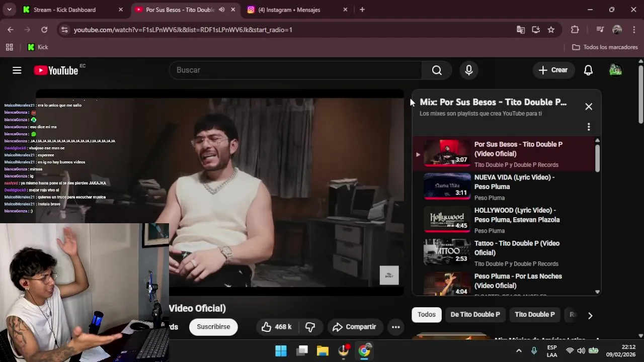This screenshot has height=362, width=644.
Task: Click the taskbar microphone tray icon
Action: point(534,350)
